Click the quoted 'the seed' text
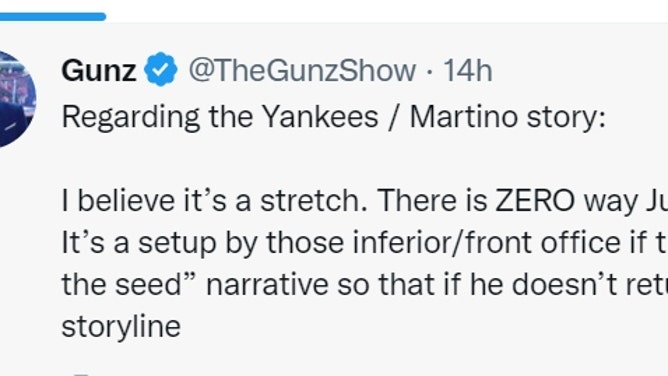The width and height of the screenshot is (668, 376). tap(132, 284)
